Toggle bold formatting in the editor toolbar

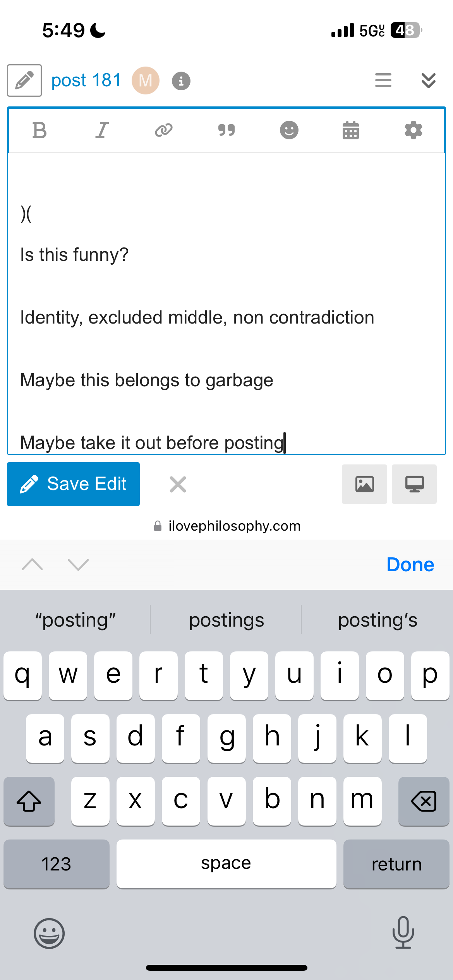click(39, 130)
